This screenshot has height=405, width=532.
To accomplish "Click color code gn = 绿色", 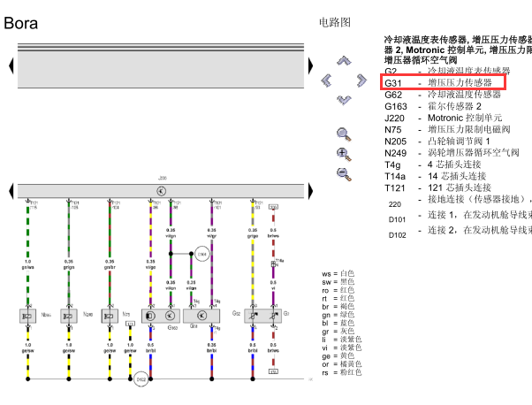I will [x=338, y=315].
